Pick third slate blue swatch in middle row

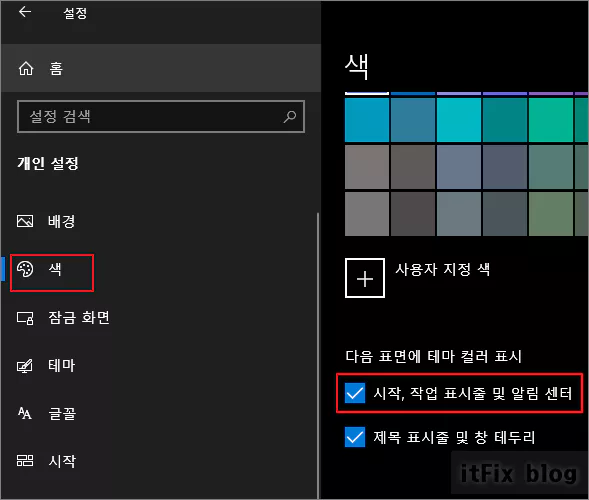(x=459, y=167)
